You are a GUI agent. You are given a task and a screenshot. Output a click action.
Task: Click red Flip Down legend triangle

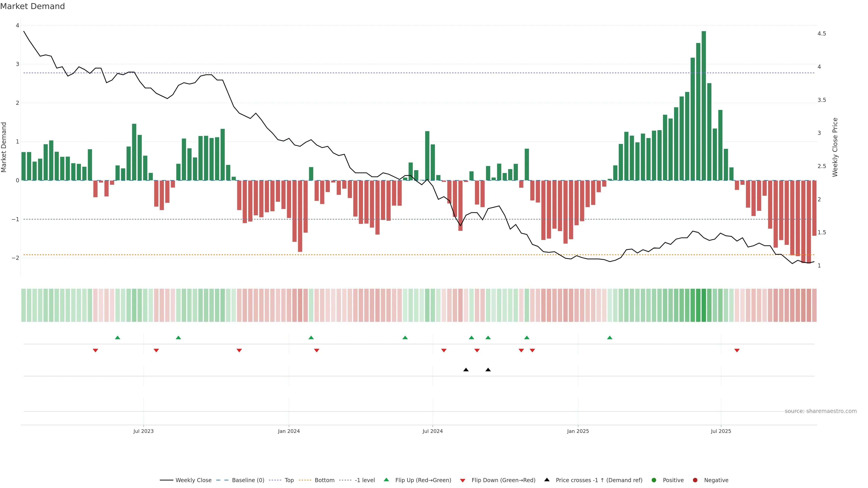click(x=463, y=481)
